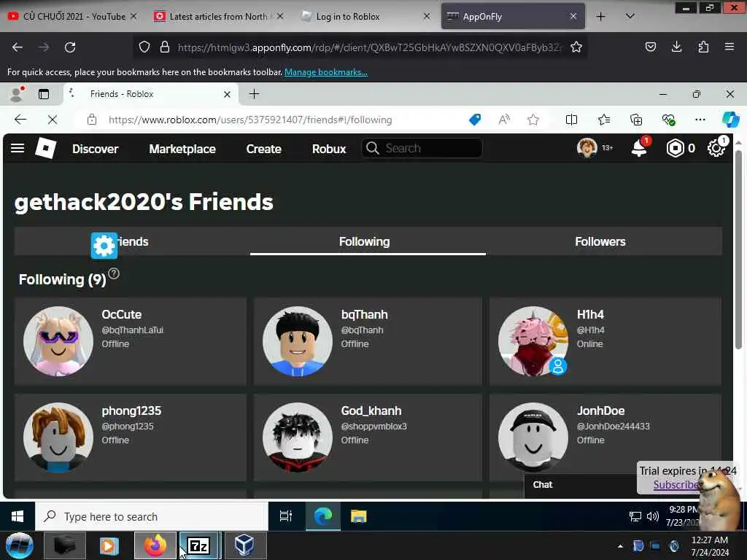747x560 pixels.
Task: Switch to CỦ CHUỐI 2021 YouTube tab
Action: (x=74, y=17)
